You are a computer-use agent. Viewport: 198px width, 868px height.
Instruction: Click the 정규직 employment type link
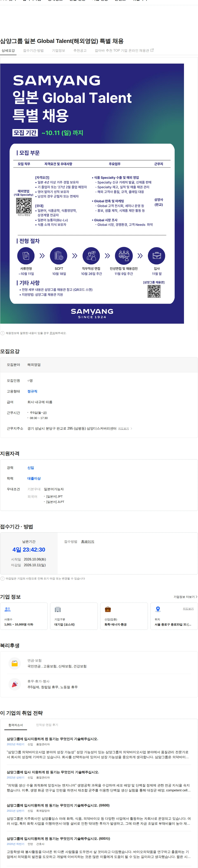tap(32, 391)
